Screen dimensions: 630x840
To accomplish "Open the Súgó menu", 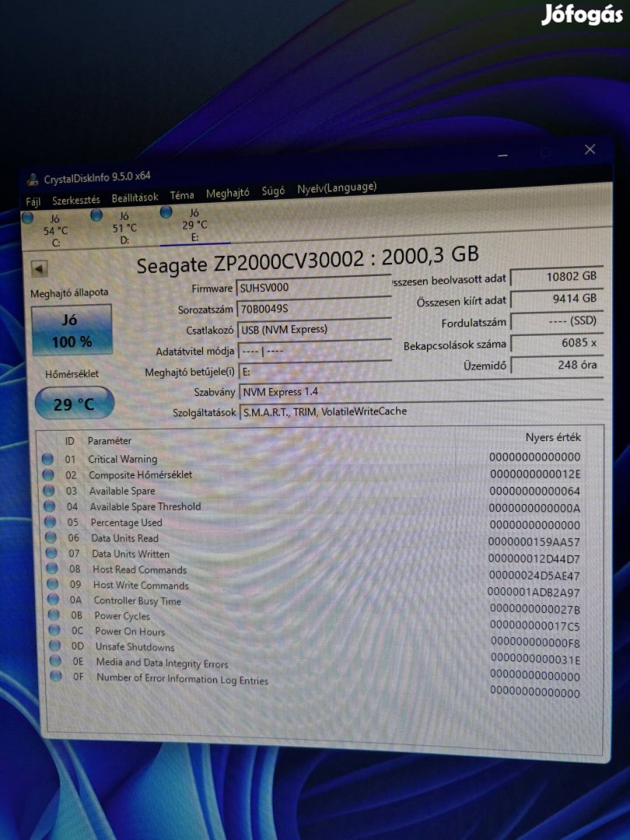I will [273, 191].
